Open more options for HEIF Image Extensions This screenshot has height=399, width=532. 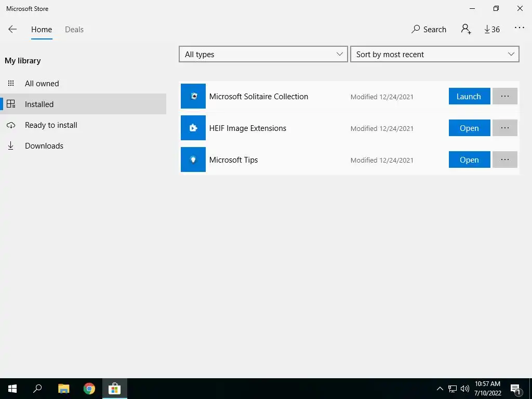505,128
